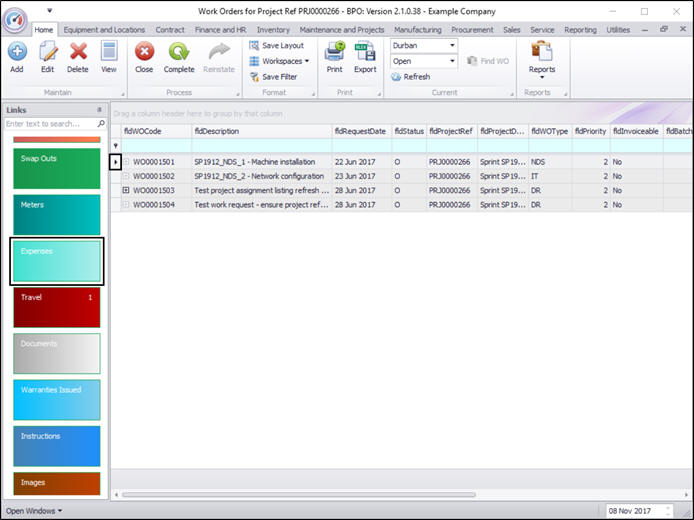Click the Open Windows menu button
Screen dimensions: 694x520
tap(34, 511)
